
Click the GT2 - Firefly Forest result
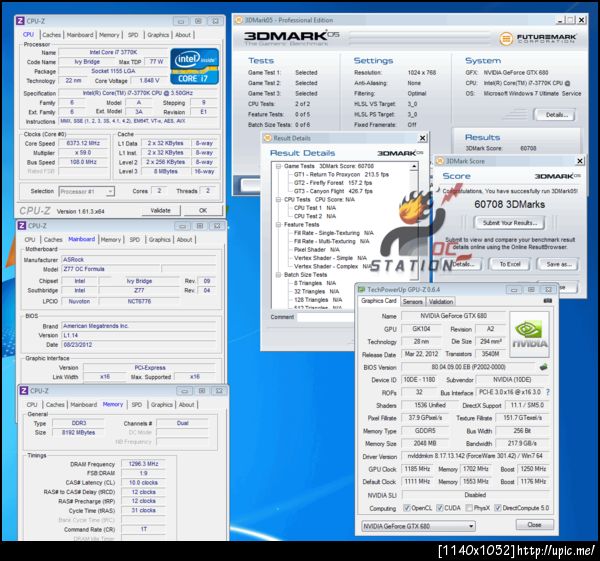coord(333,183)
